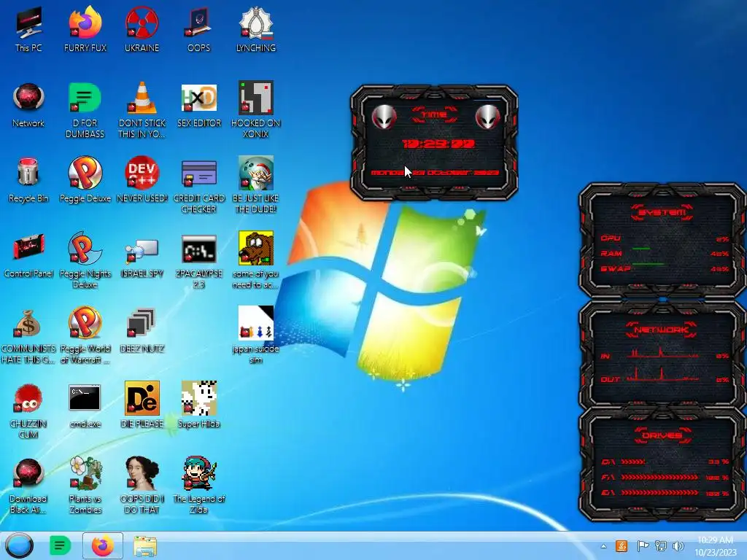Click the date line on the Time widget
The image size is (747, 560).
435,172
